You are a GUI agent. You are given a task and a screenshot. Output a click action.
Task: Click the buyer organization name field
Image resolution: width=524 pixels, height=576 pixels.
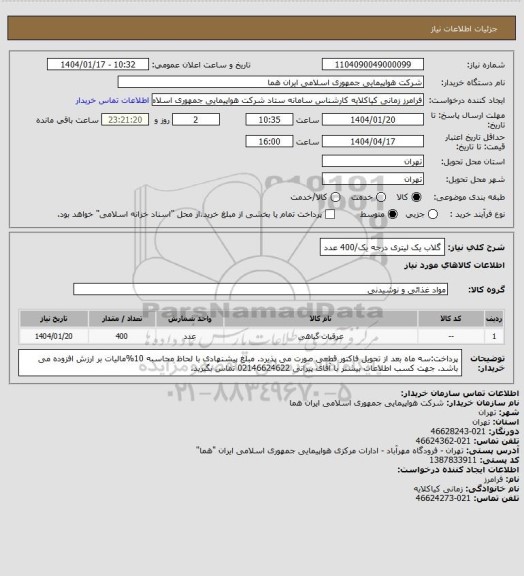pyautogui.click(x=270, y=82)
